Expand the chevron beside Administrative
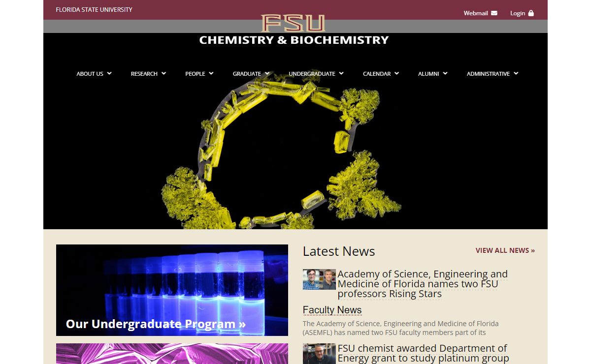The width and height of the screenshot is (591, 364). tap(516, 73)
